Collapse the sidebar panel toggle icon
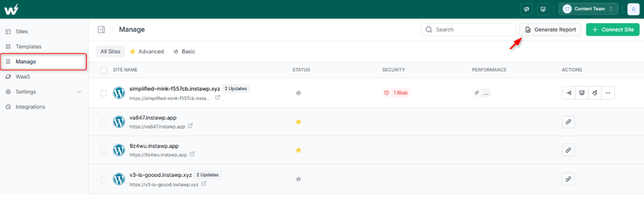 pos(101,30)
